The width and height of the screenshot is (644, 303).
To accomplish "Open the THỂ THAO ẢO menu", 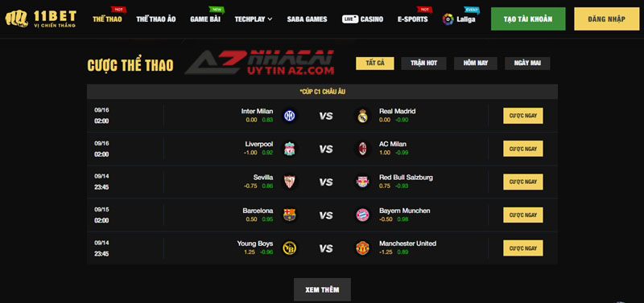I will tap(156, 18).
